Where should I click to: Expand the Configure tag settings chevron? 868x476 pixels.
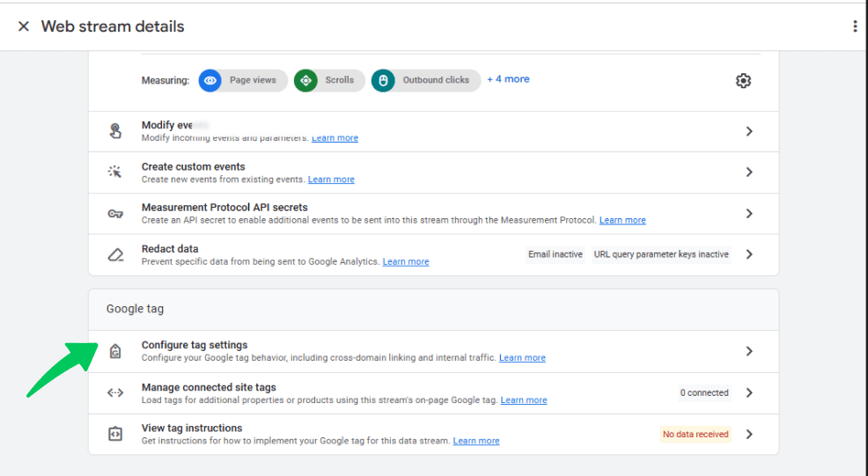749,351
